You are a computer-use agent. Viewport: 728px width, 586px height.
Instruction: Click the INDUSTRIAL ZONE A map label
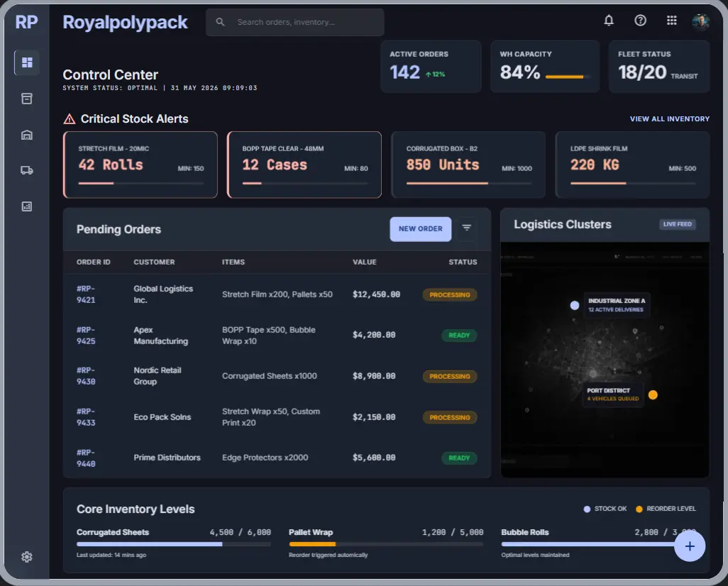pyautogui.click(x=616, y=305)
